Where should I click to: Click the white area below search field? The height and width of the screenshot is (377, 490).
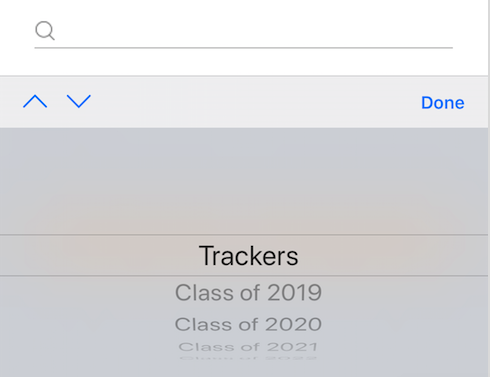click(244, 62)
